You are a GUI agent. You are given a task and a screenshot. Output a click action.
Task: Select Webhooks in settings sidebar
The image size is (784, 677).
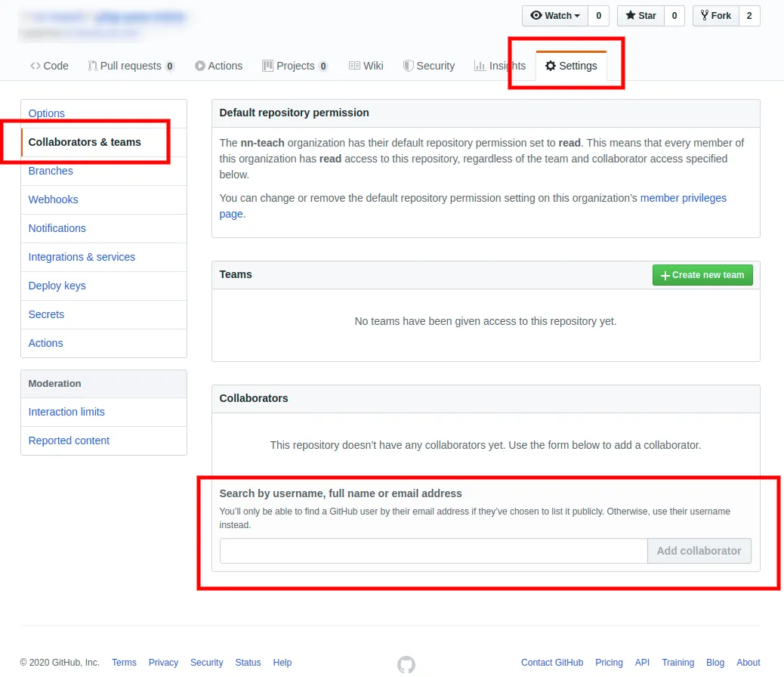click(53, 199)
